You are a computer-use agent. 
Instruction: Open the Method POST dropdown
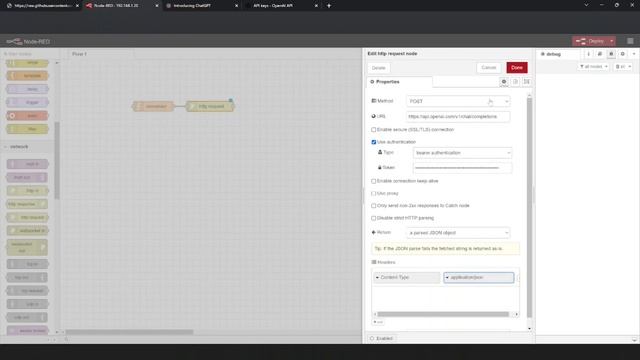pos(458,101)
